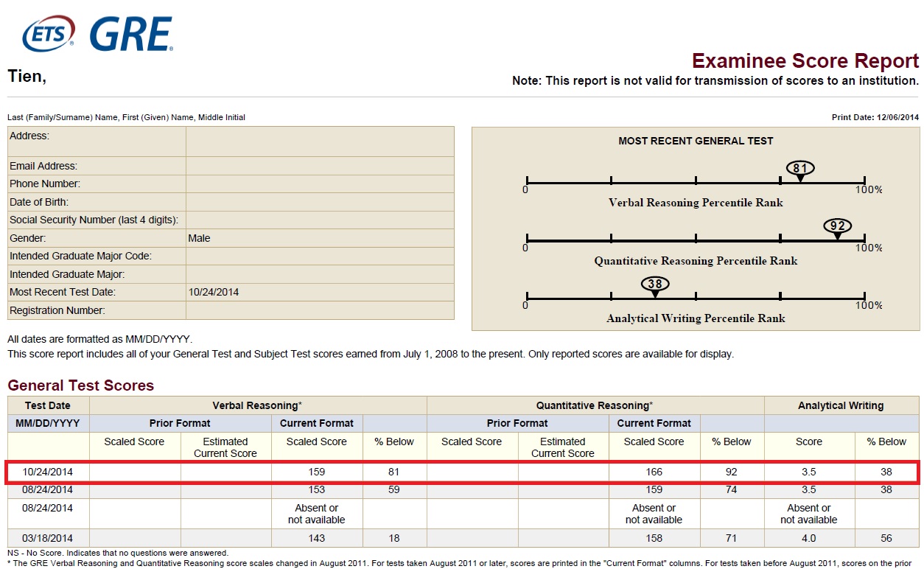Click the Verbal Reasoning Percentile Rank label
The height and width of the screenshot is (569, 924).
(x=696, y=202)
